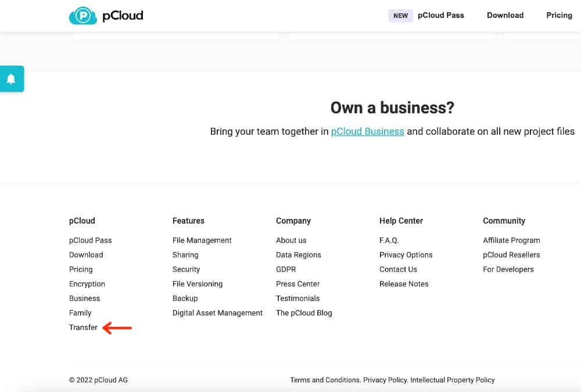Open the Affiliate Program link
This screenshot has width=581, height=392.
(511, 240)
